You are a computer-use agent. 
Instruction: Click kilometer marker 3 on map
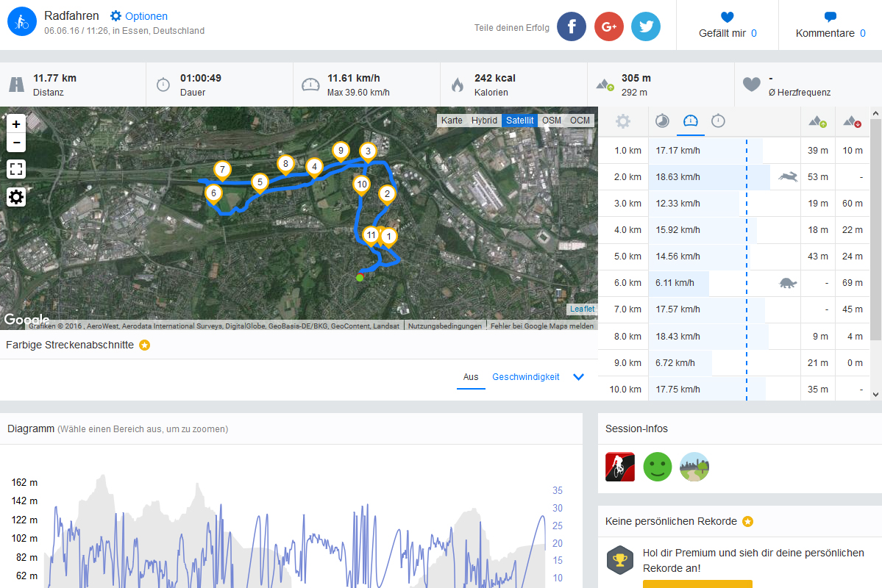368,152
